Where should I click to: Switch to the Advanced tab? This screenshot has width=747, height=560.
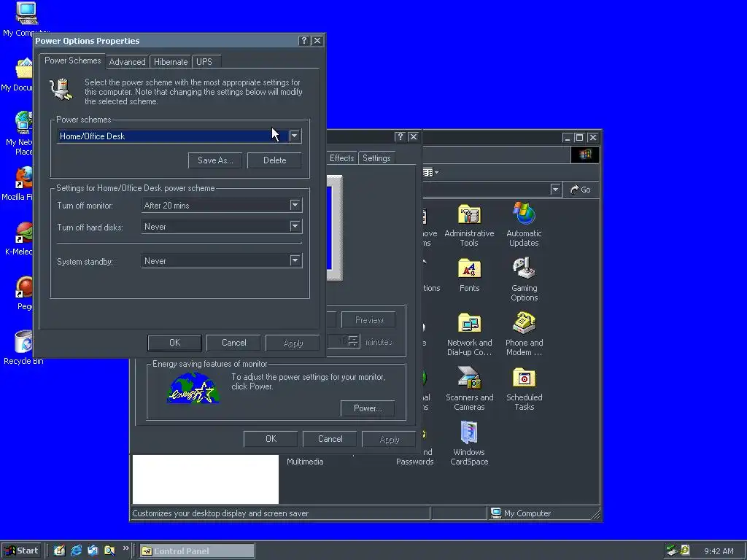click(127, 62)
